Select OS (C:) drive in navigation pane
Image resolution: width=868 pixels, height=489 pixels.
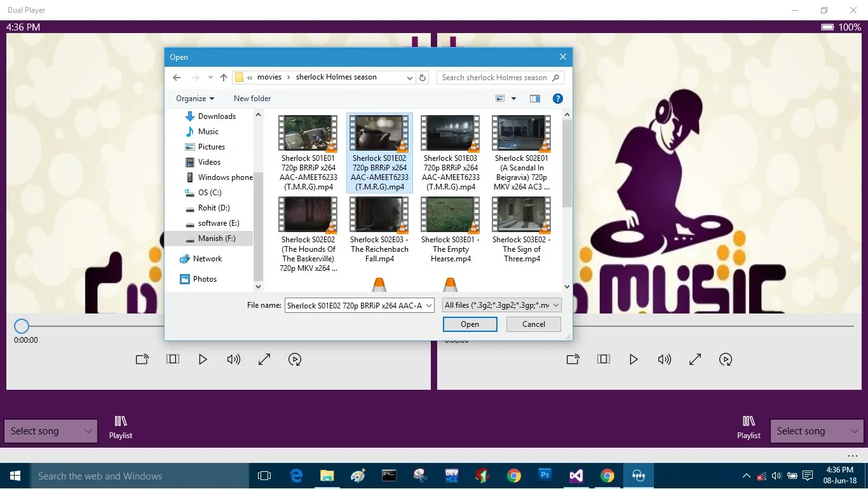210,193
